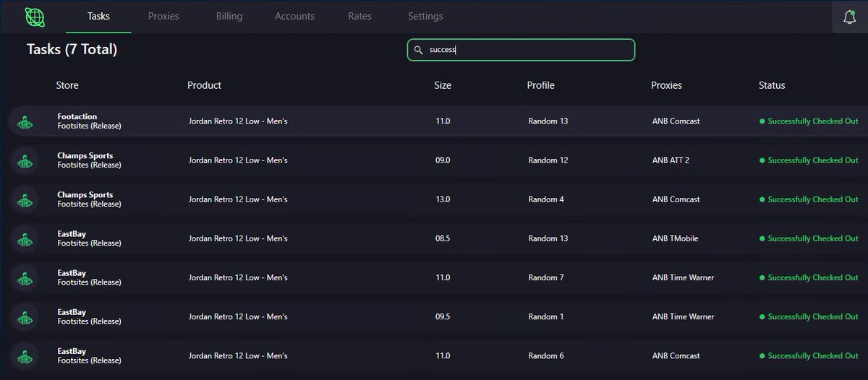Click profile 'Random 13' in Footaction row

548,121
